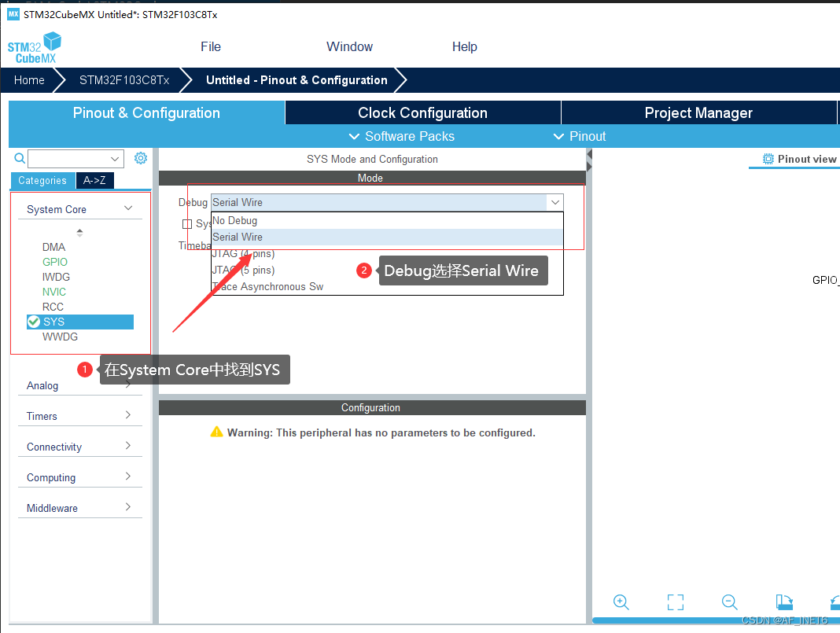Click the green check icon beside SYS
The height and width of the screenshot is (633, 840).
point(34,322)
